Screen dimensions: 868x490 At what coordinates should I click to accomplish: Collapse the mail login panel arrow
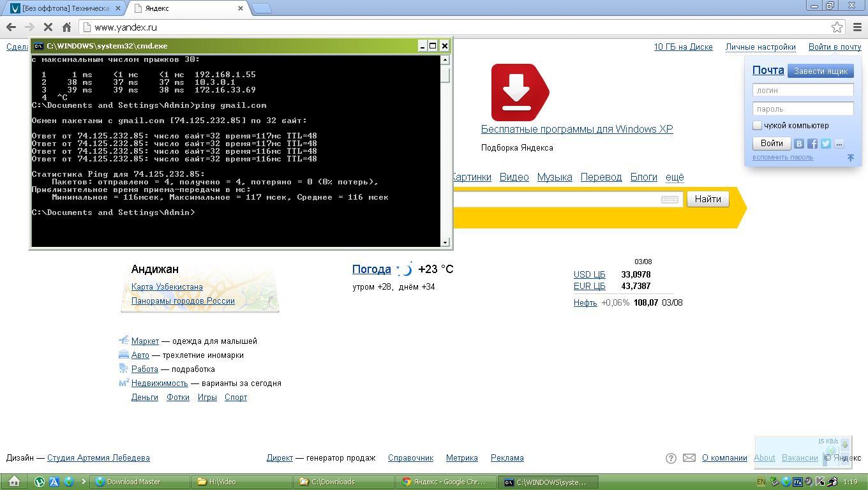click(850, 158)
